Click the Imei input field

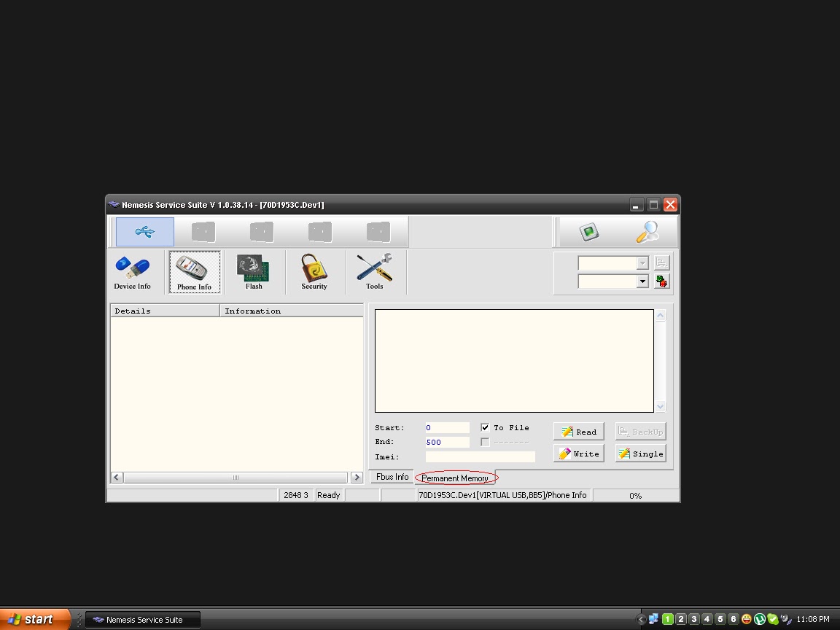click(x=480, y=456)
